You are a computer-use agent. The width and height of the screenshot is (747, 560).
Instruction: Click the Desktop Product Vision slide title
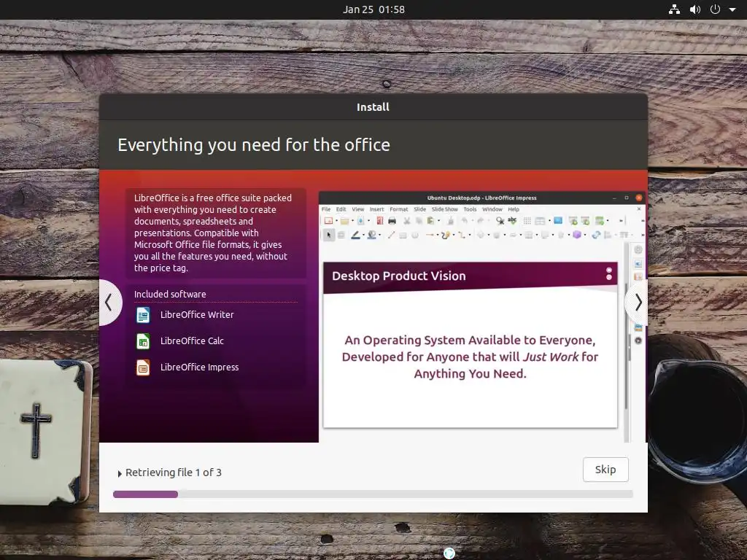tap(399, 276)
